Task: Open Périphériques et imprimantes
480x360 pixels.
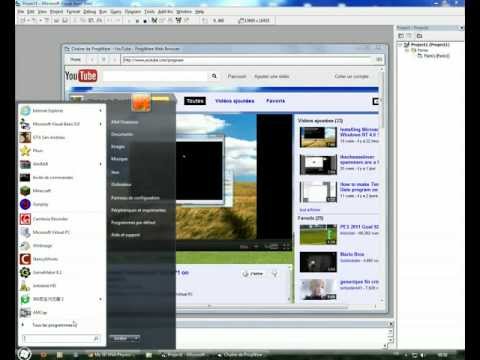Action: 138,210
